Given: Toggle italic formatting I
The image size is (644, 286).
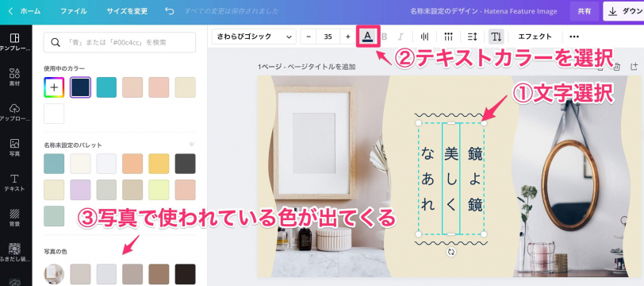Looking at the screenshot, I should point(401,37).
